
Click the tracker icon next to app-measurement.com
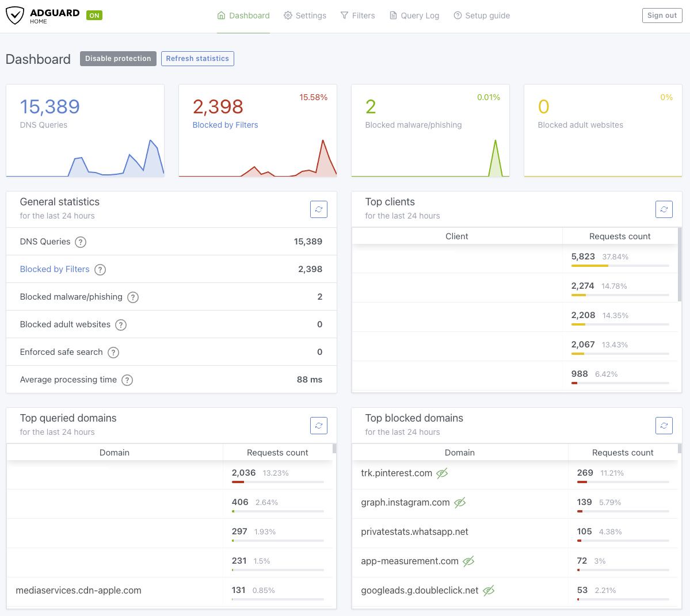pos(468,561)
